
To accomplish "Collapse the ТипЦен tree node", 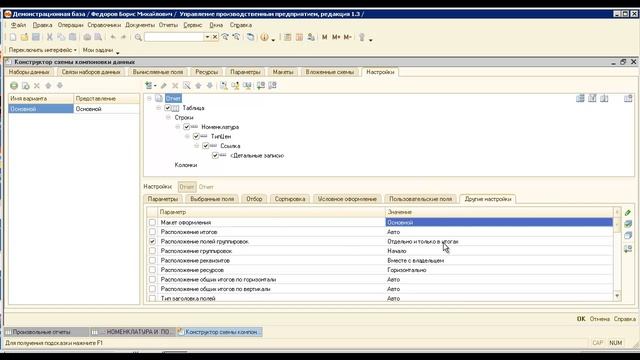I will click(x=187, y=136).
